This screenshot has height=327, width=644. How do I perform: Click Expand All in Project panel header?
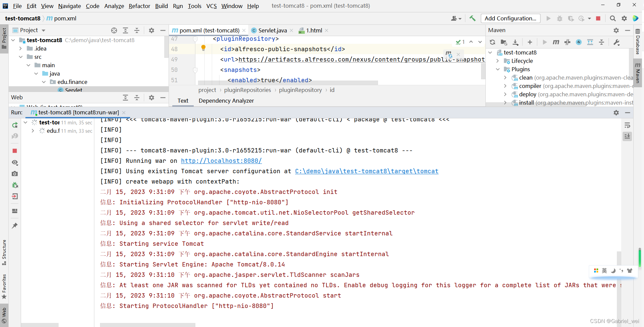[125, 30]
